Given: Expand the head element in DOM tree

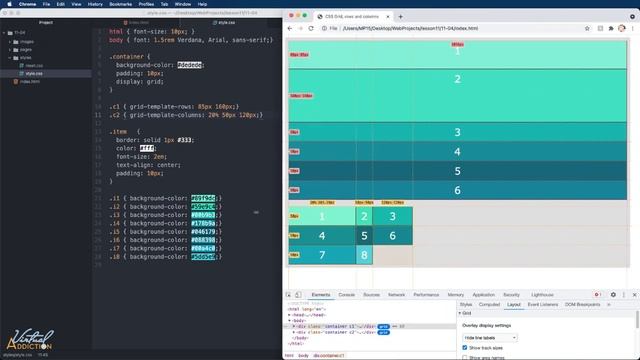Looking at the screenshot, I should point(289,315).
